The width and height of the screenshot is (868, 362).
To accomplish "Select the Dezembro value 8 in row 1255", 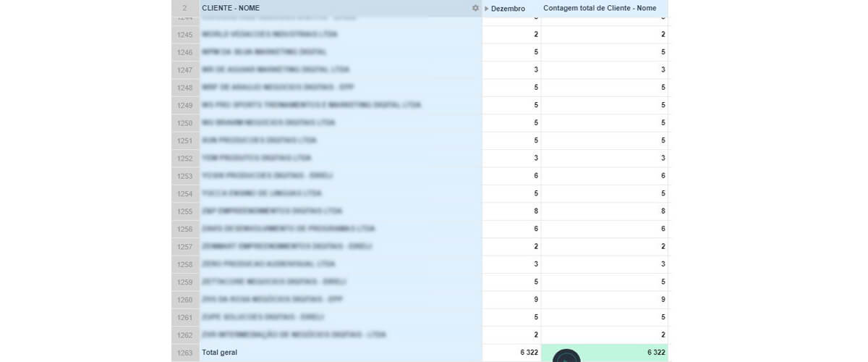I will [x=511, y=211].
